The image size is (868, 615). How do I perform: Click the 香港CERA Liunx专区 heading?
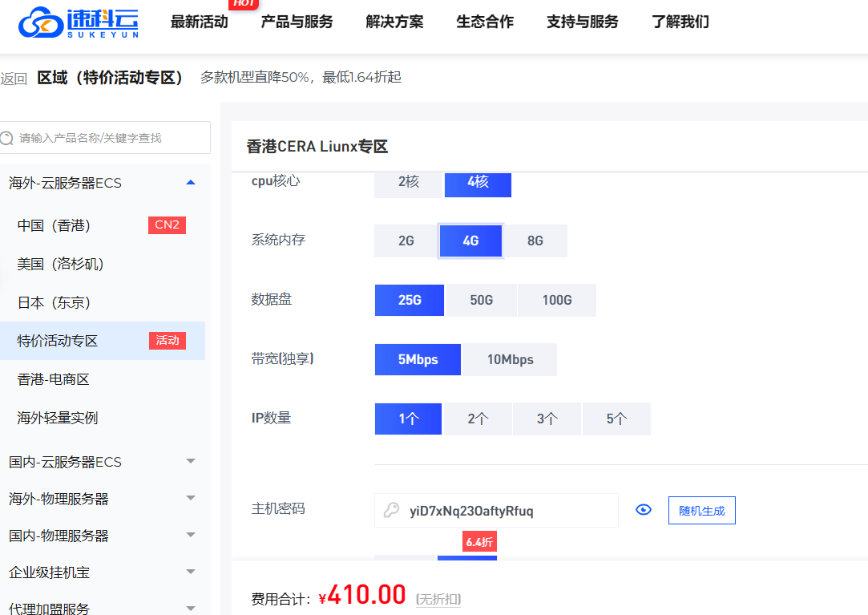click(x=317, y=147)
